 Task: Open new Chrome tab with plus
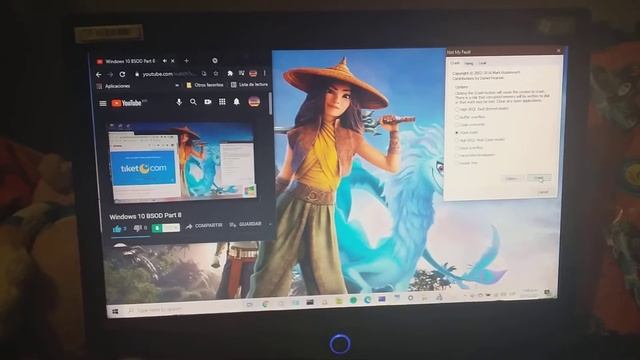point(186,61)
